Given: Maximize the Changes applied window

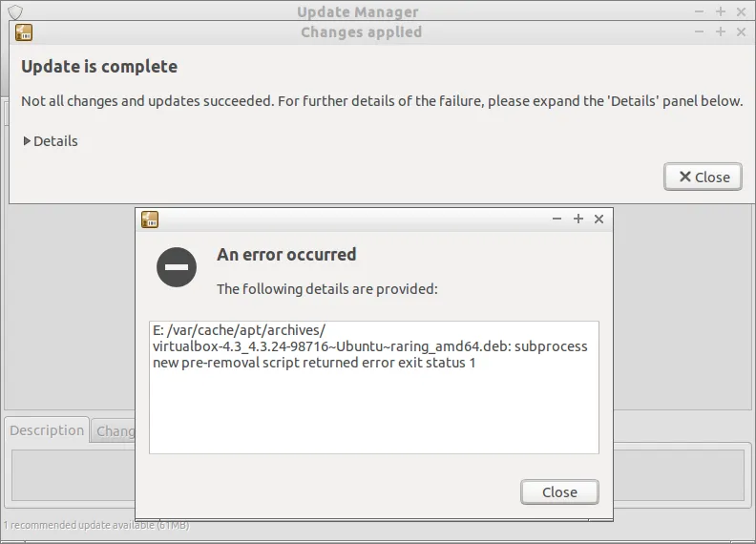Looking at the screenshot, I should point(721,31).
